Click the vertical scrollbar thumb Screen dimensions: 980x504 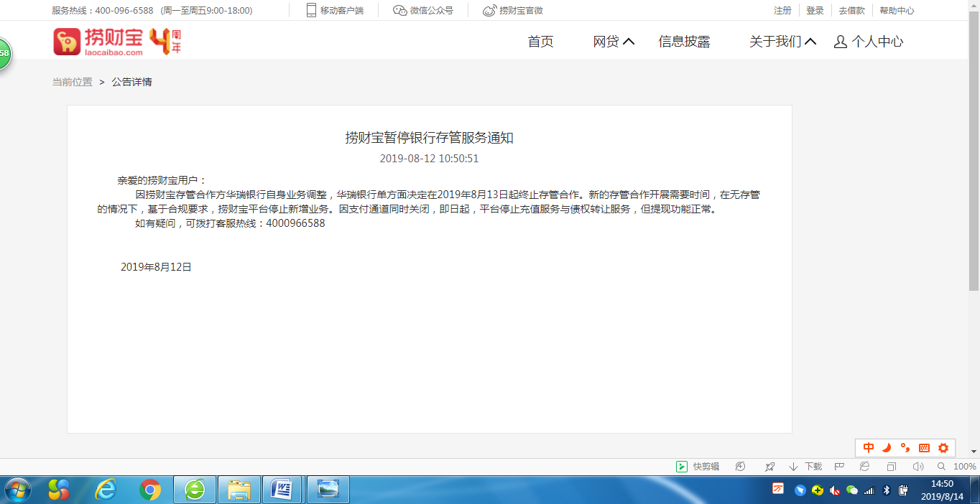point(974,151)
